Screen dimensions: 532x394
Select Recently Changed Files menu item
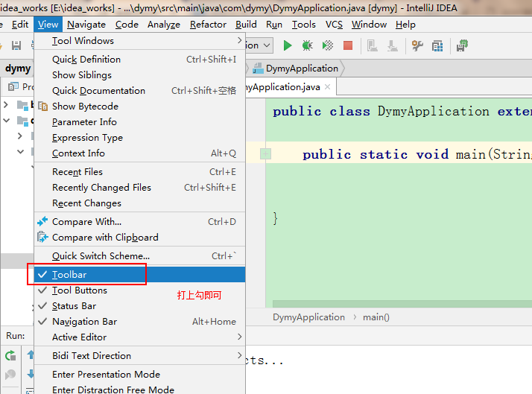pos(140,188)
